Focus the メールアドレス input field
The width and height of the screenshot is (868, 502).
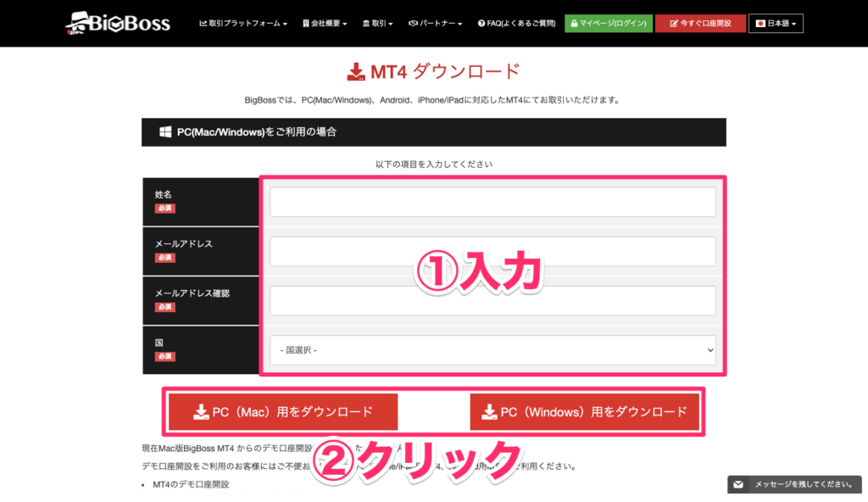tap(492, 251)
